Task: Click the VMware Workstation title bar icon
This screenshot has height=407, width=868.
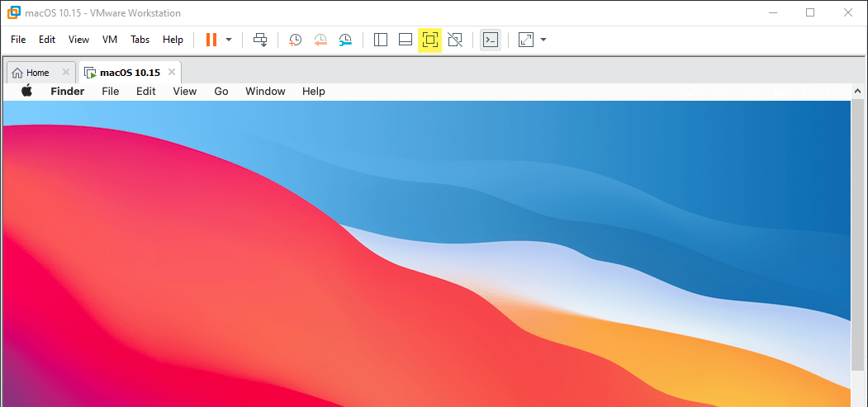Action: pyautogui.click(x=14, y=12)
